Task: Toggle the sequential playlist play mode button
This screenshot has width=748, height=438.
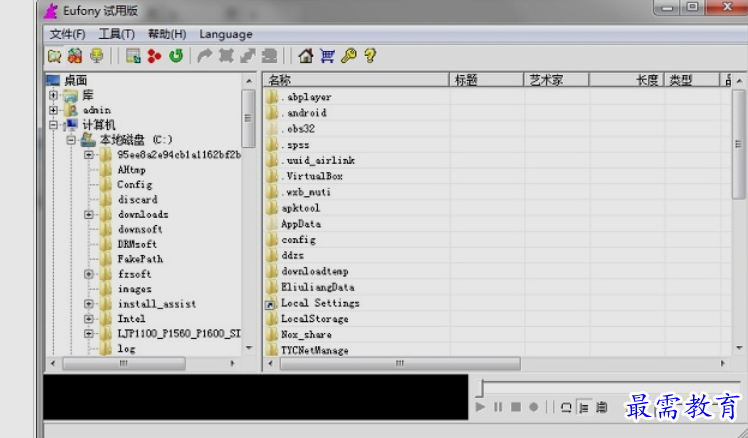Action: click(584, 407)
